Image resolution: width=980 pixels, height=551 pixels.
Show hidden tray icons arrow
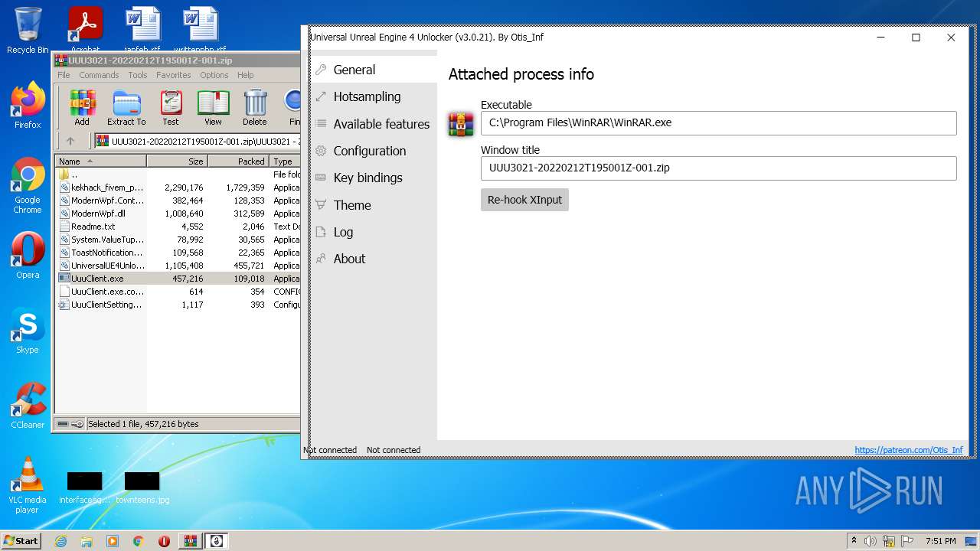click(x=854, y=541)
